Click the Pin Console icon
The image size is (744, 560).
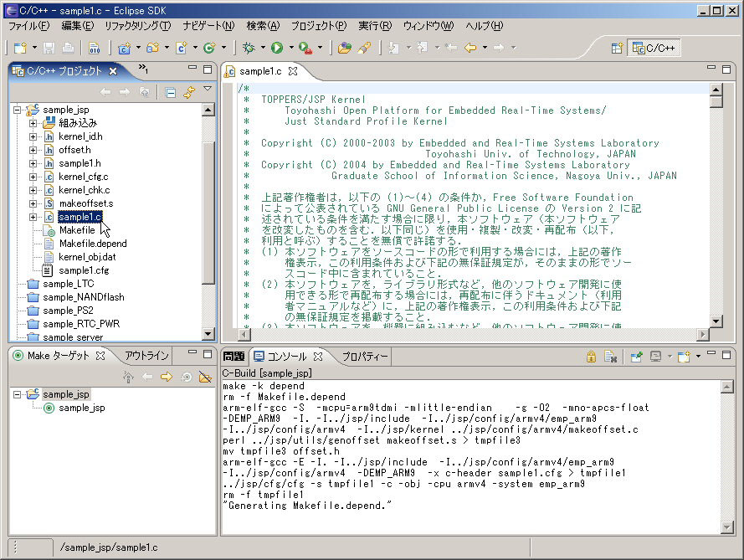tap(637, 357)
